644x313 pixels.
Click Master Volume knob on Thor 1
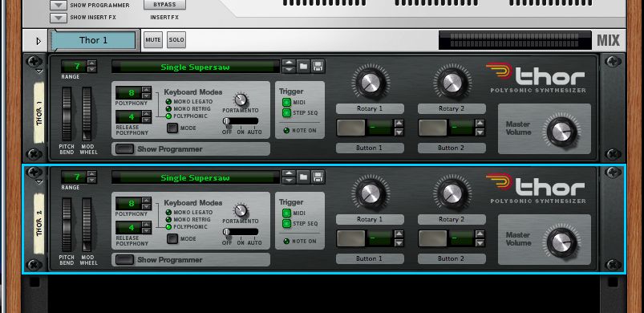click(x=561, y=132)
